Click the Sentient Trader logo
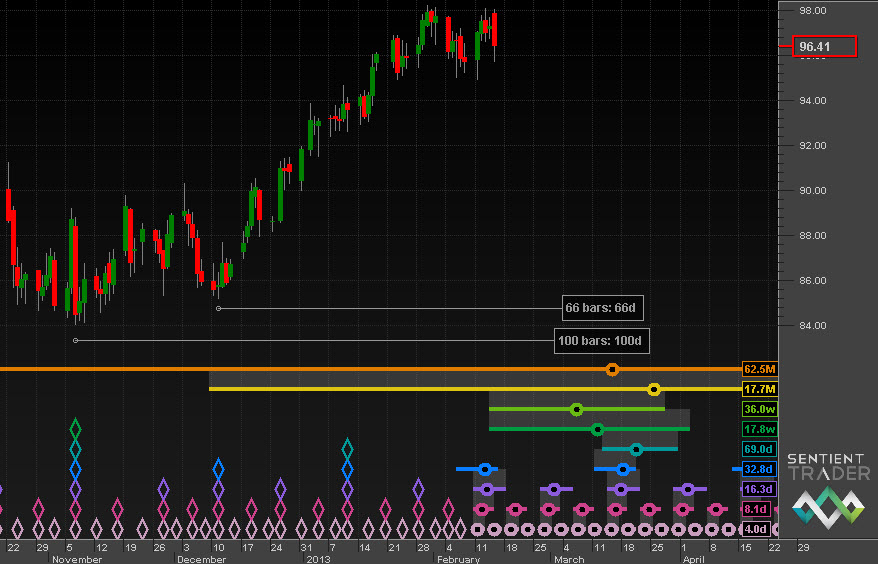Image resolution: width=878 pixels, height=564 pixels. (827, 490)
